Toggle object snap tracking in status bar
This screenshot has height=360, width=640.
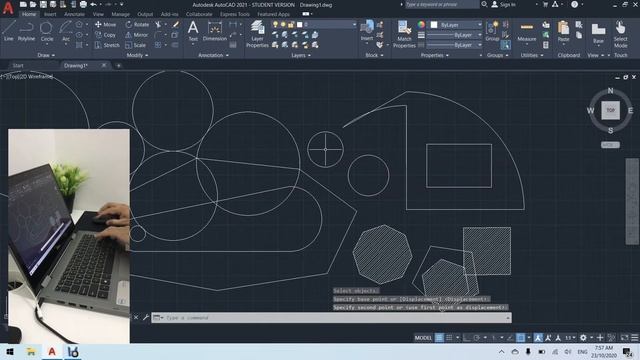[x=510, y=338]
